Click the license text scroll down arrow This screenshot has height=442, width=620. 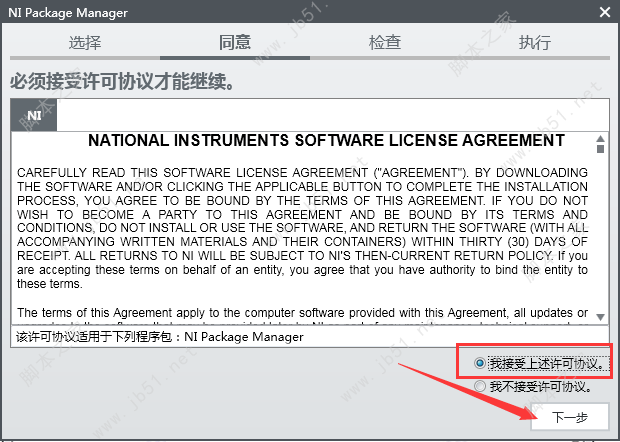tap(600, 317)
